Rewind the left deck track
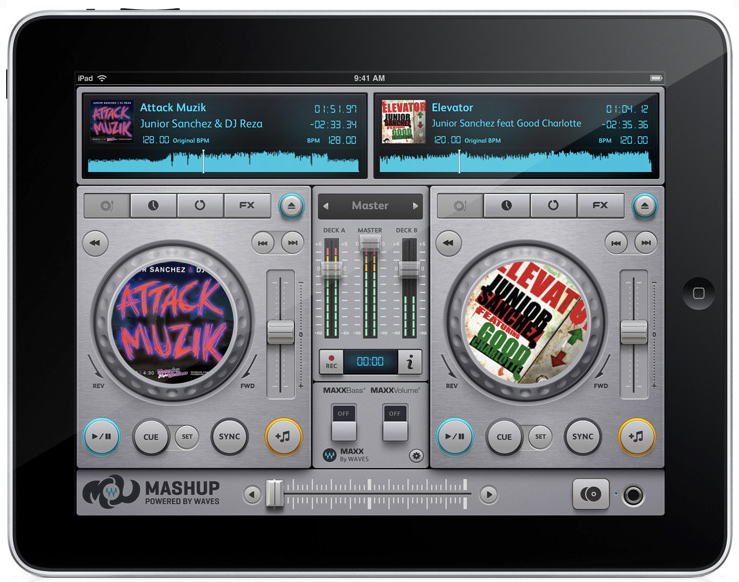Viewport: 739px width, 582px height. (x=95, y=243)
